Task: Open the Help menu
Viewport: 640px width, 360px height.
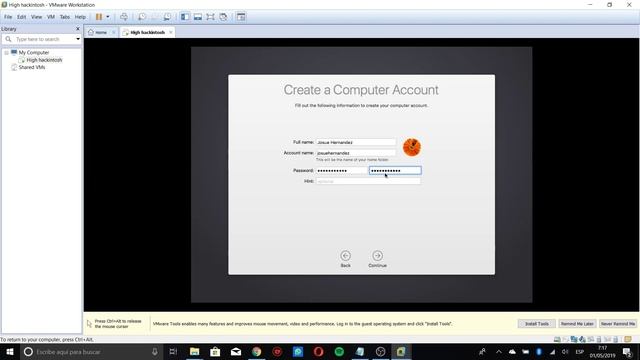Action: click(x=80, y=17)
